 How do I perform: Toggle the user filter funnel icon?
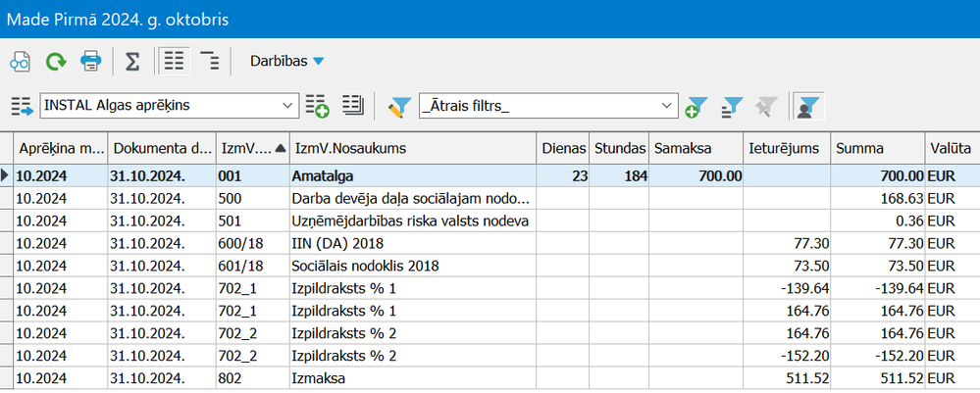pos(808,106)
